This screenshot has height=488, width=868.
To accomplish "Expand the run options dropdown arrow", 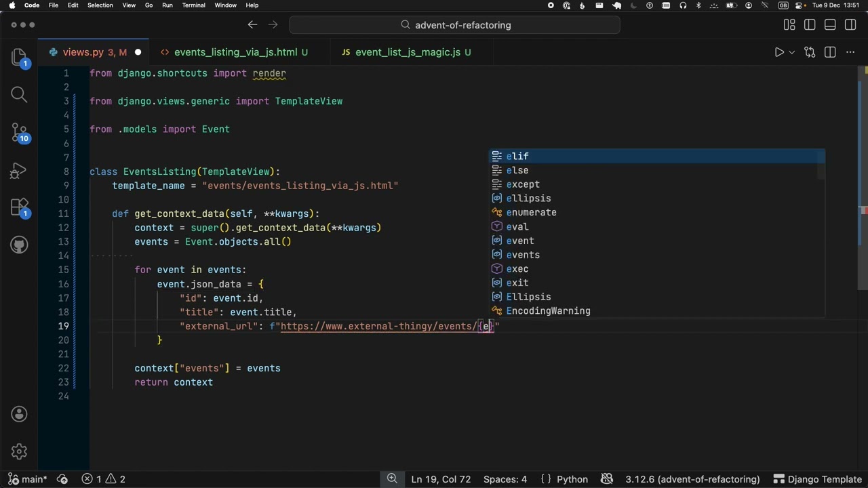I will coord(791,52).
